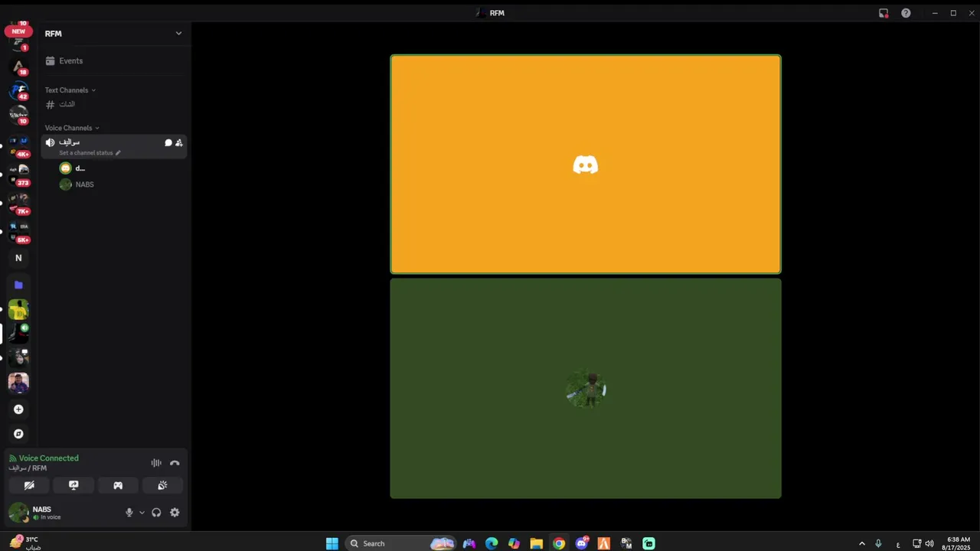Open the noise suppression waveform icon
The width and height of the screenshot is (980, 551).
(x=156, y=463)
